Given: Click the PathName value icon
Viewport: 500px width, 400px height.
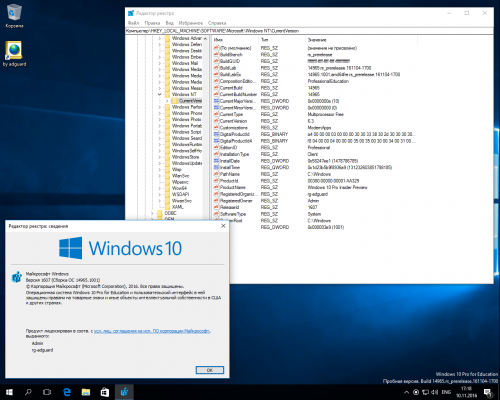Looking at the screenshot, I should pyautogui.click(x=216, y=174).
